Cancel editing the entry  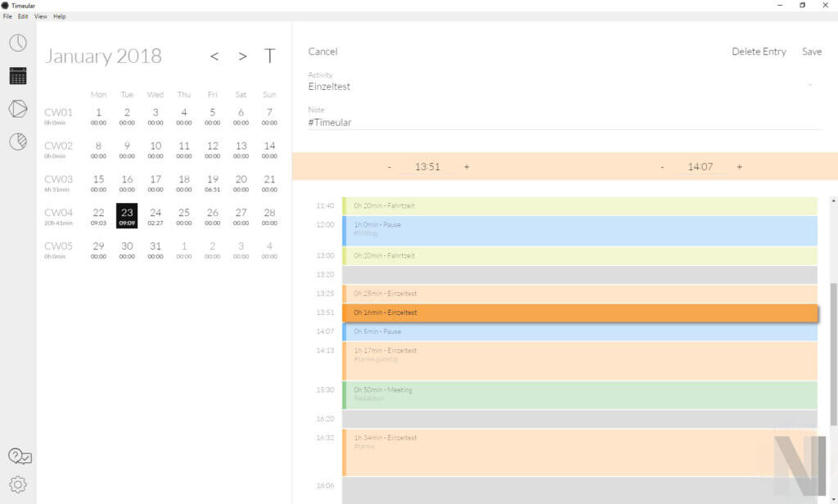[322, 52]
